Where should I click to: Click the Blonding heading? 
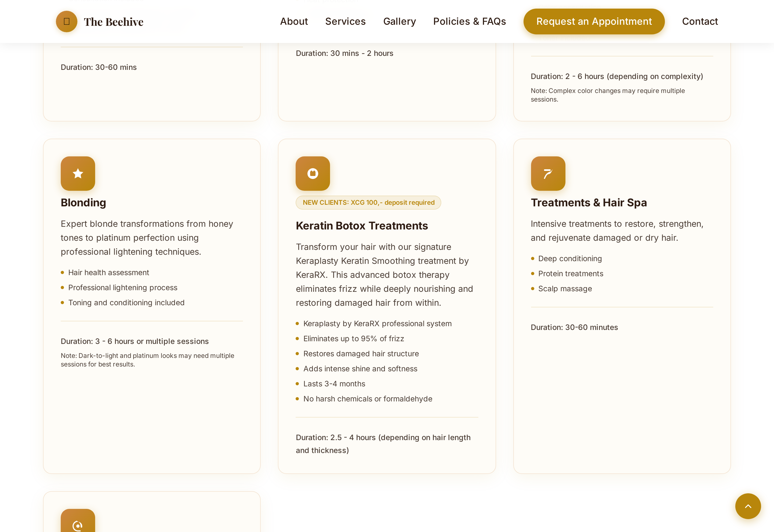83,202
